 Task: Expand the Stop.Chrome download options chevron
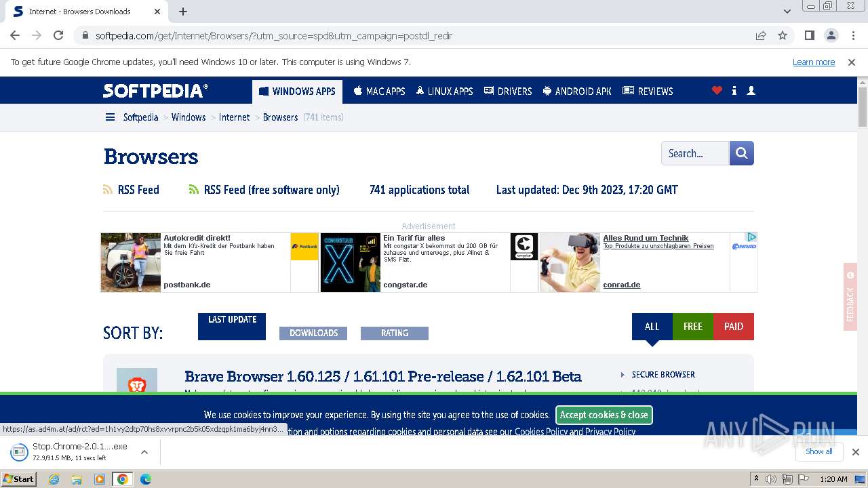pyautogui.click(x=144, y=452)
